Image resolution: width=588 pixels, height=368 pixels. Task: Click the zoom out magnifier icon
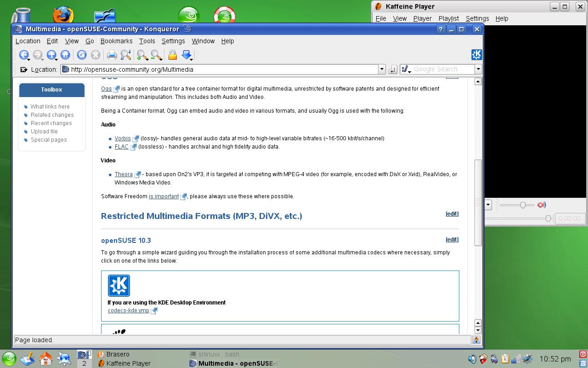156,55
